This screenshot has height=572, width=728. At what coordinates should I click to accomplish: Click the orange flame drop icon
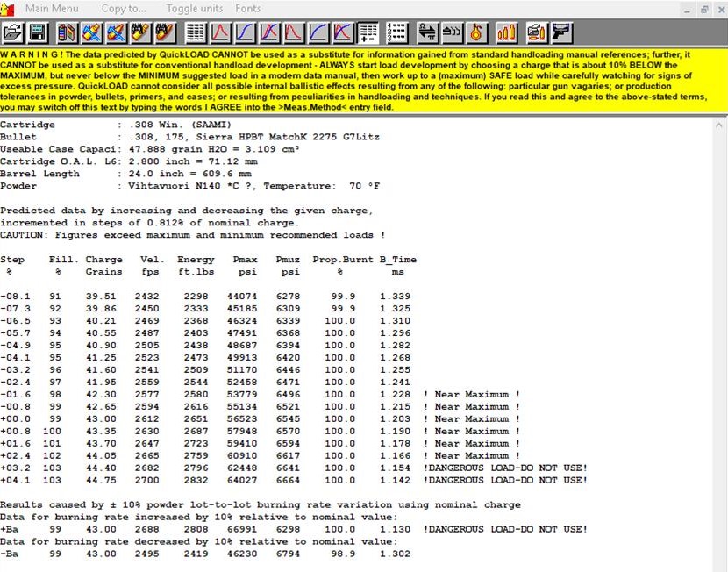point(476,33)
